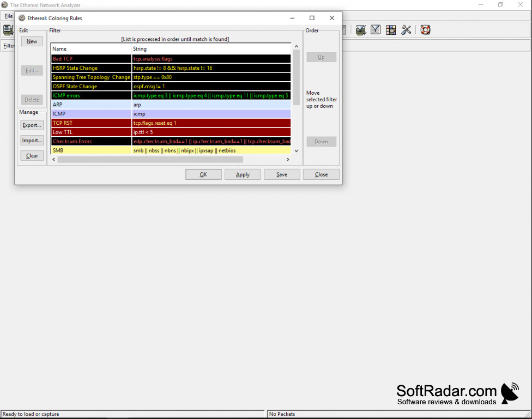Click the String column header
The width and height of the screenshot is (532, 419).
pos(211,49)
